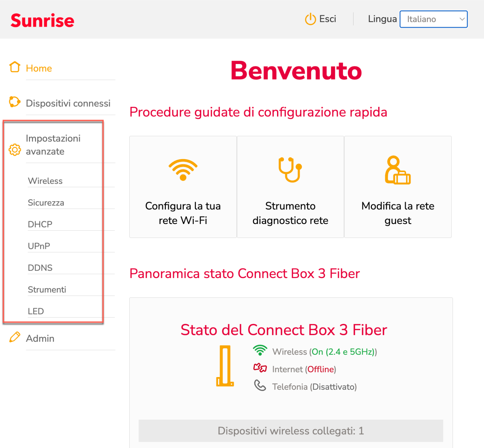Click the Sunrise logo
This screenshot has height=448, width=484.
click(42, 21)
